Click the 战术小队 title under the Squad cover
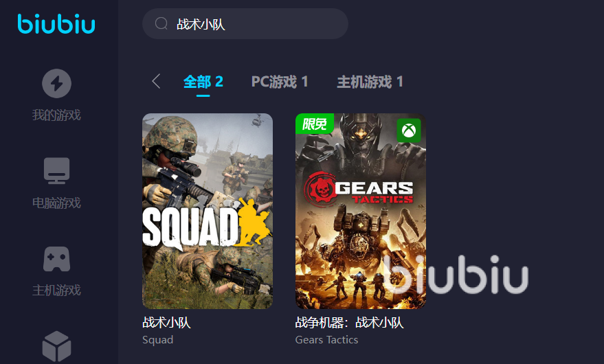This screenshot has height=364, width=604. click(166, 322)
